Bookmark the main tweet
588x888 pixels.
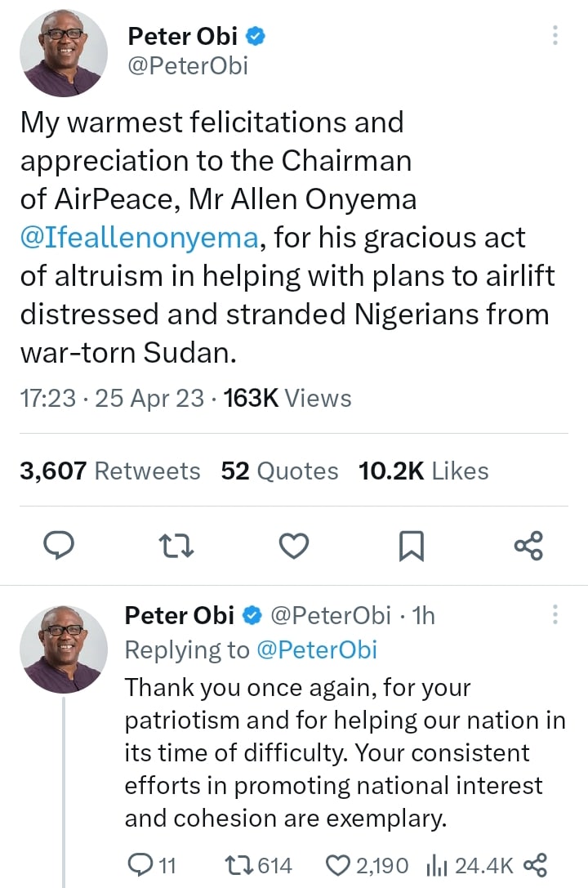[411, 546]
